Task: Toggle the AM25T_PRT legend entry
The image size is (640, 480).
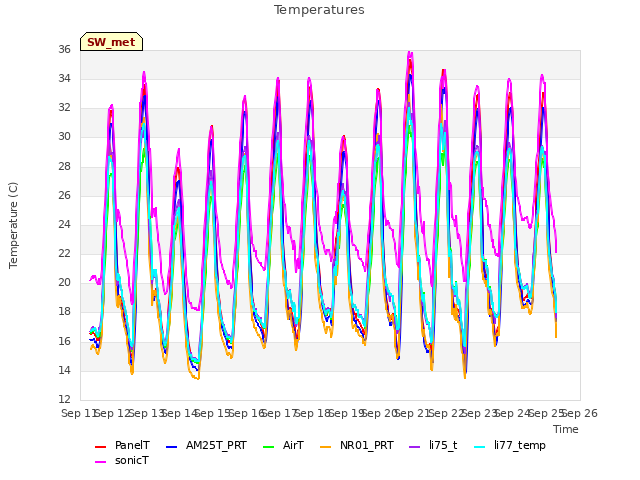Action: pyautogui.click(x=206, y=445)
